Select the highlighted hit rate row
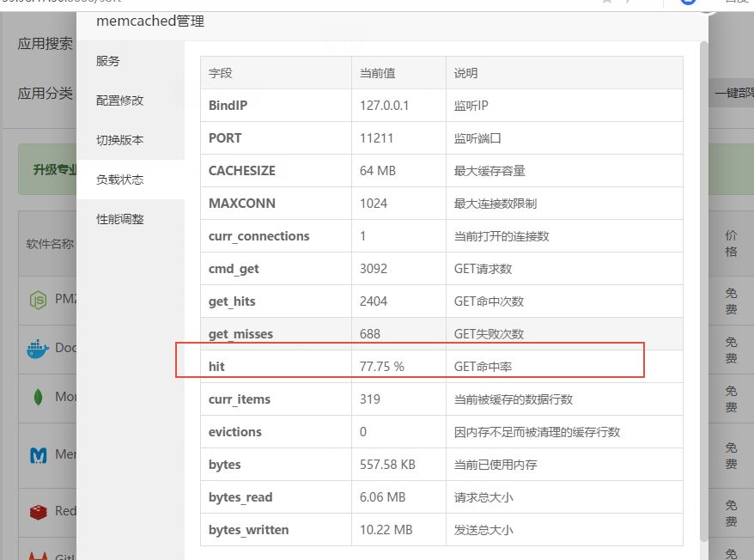The height and width of the screenshot is (560, 754). coord(408,366)
